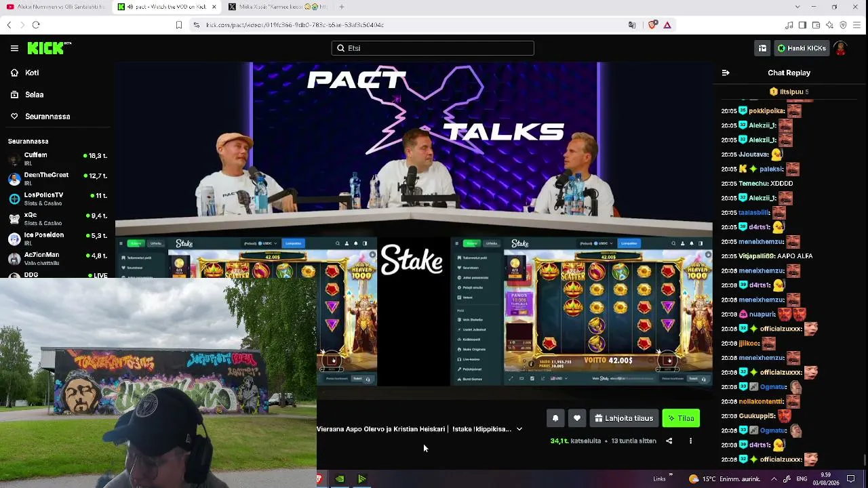Image resolution: width=868 pixels, height=488 pixels.
Task: Open Brave Shields panel
Action: [x=652, y=25]
